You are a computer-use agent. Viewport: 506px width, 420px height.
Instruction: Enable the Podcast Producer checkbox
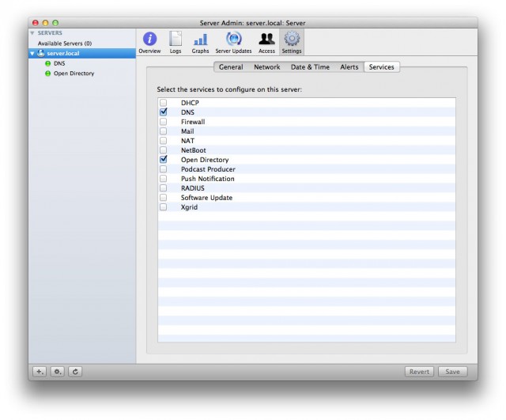[164, 169]
